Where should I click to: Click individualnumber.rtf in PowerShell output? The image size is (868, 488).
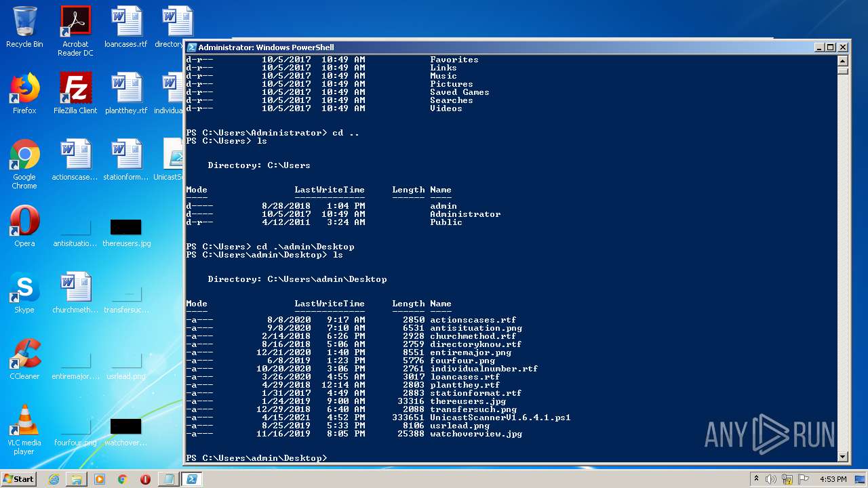[x=484, y=369]
